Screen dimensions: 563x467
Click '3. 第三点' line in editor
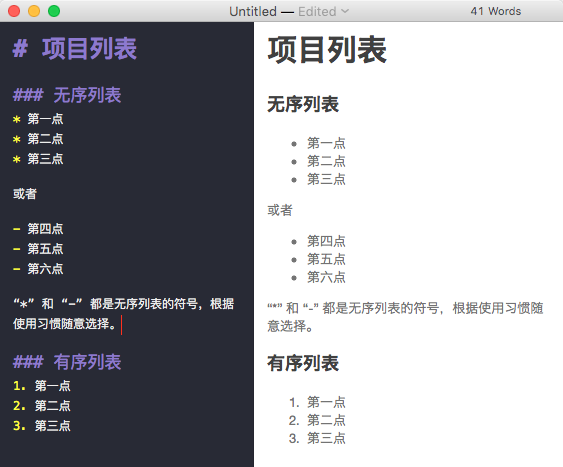coord(42,426)
